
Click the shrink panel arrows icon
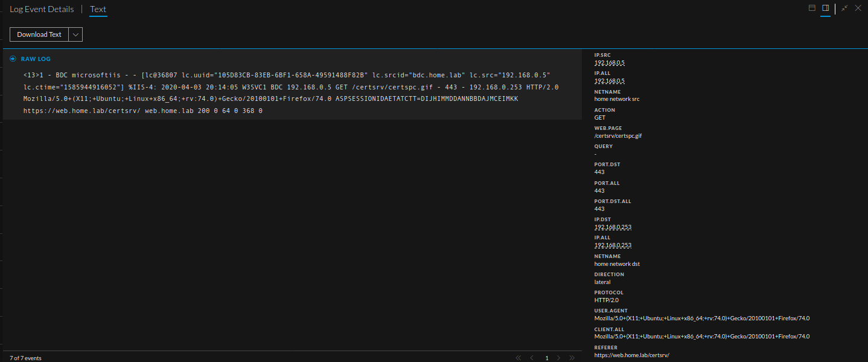pyautogui.click(x=844, y=8)
